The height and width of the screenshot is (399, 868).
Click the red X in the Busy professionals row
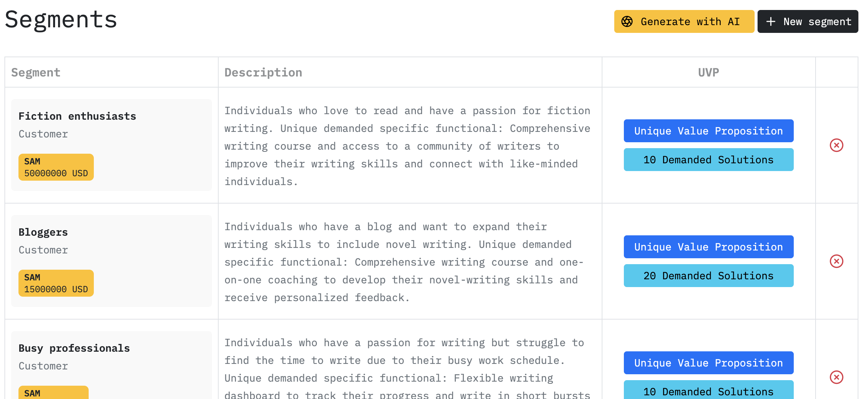click(837, 378)
